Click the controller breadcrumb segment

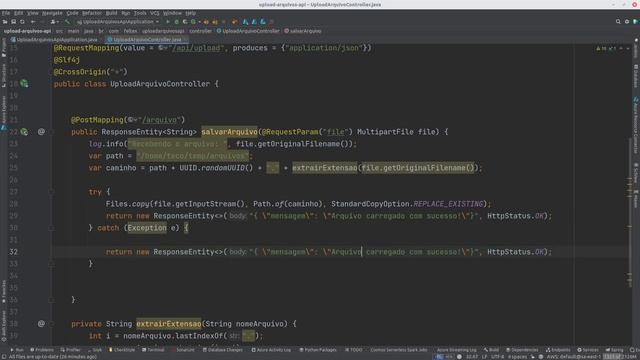(200, 31)
